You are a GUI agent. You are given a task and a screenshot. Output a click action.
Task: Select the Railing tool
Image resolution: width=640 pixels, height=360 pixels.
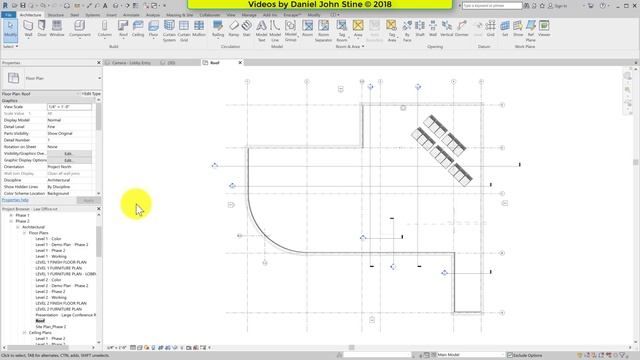[218, 29]
